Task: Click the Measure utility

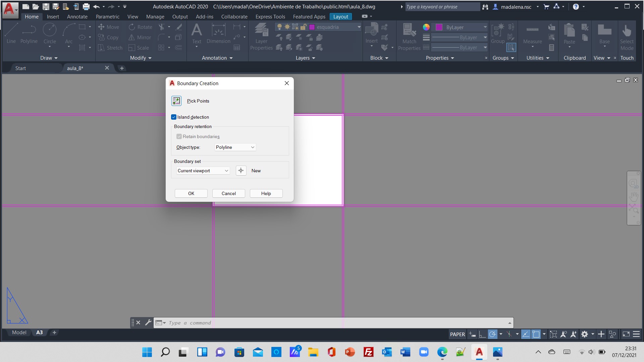Action: pyautogui.click(x=533, y=34)
